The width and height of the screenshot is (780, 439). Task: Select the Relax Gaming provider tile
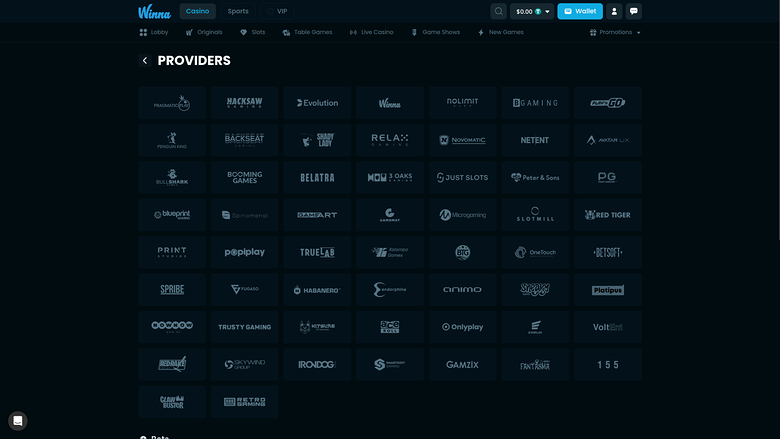click(x=390, y=140)
